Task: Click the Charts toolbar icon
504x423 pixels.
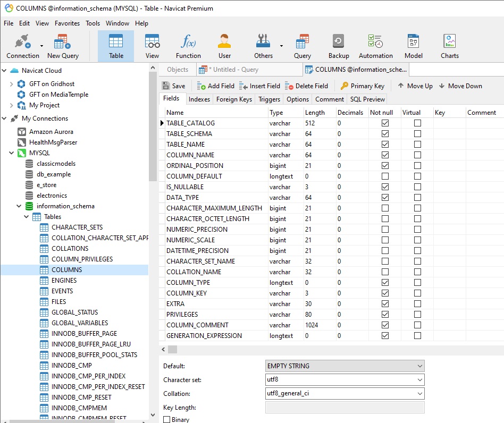Action: [449, 45]
